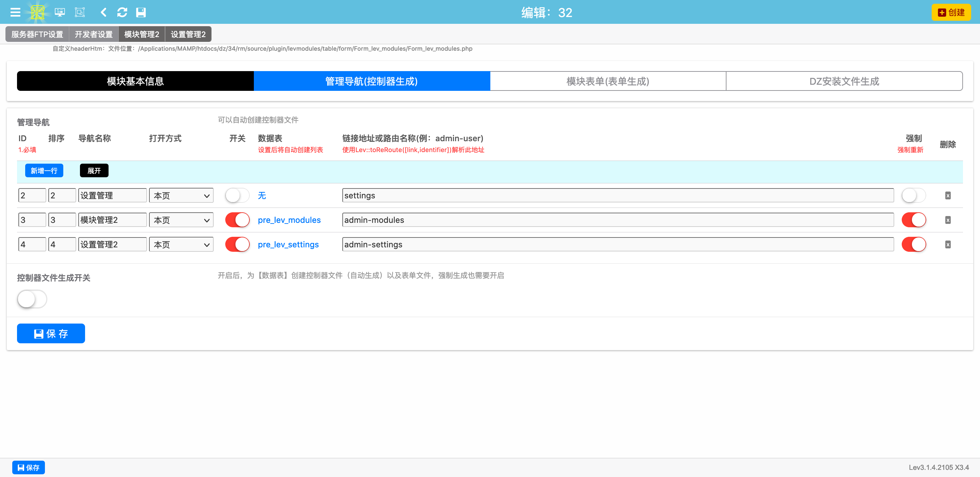Click the floppy disk save icon in header
Image resolution: width=980 pixels, height=477 pixels.
coord(141,13)
